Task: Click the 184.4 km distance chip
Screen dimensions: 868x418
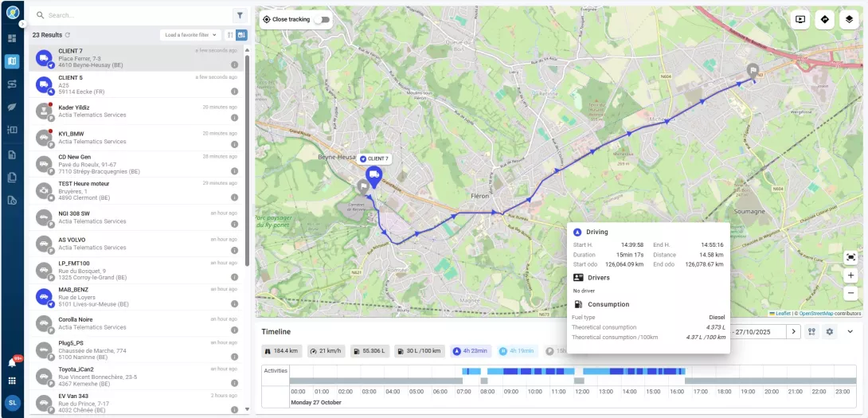Action: pos(281,351)
